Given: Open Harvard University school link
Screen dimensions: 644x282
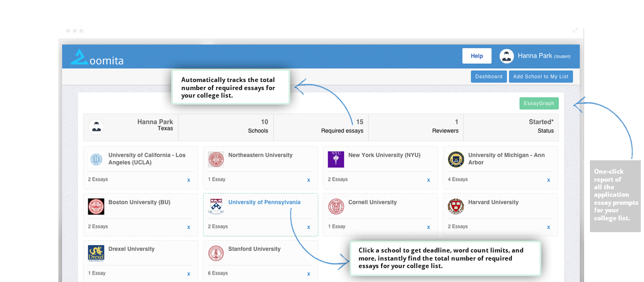Looking at the screenshot, I should (494, 203).
